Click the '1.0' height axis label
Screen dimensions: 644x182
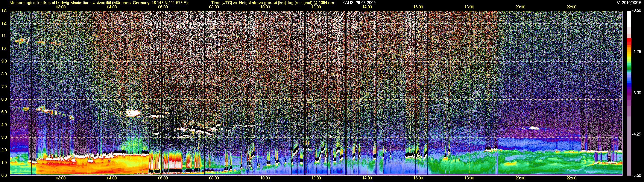tap(4, 163)
